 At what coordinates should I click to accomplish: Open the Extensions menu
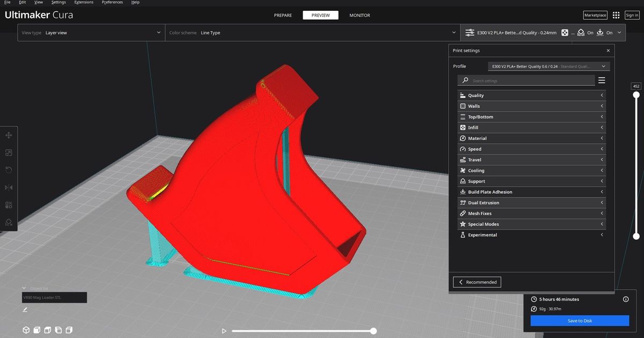tap(84, 2)
